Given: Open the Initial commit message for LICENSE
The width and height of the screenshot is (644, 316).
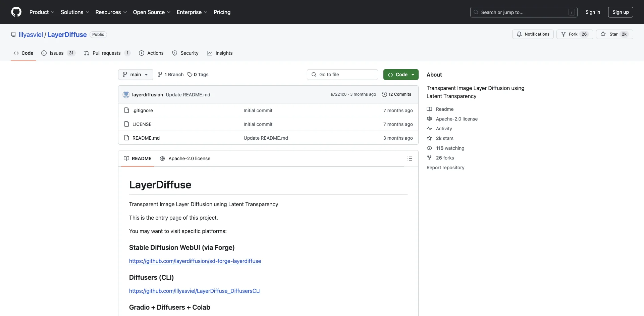Looking at the screenshot, I should pyautogui.click(x=258, y=124).
